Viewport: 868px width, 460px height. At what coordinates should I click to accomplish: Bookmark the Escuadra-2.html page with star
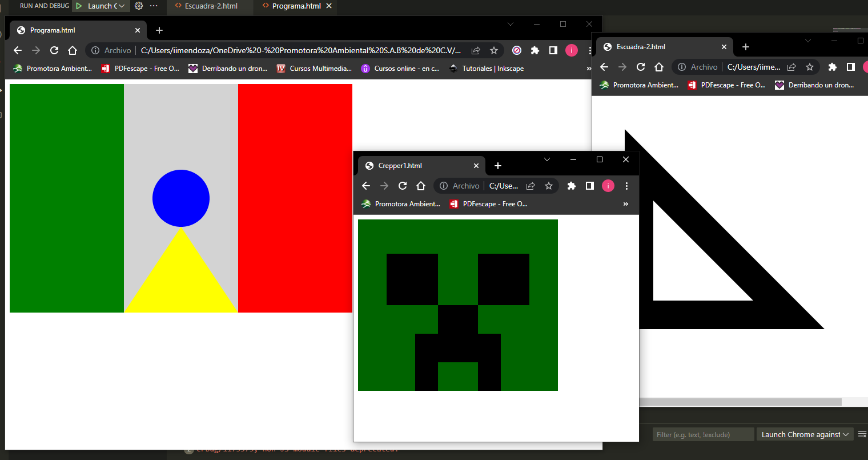point(810,67)
